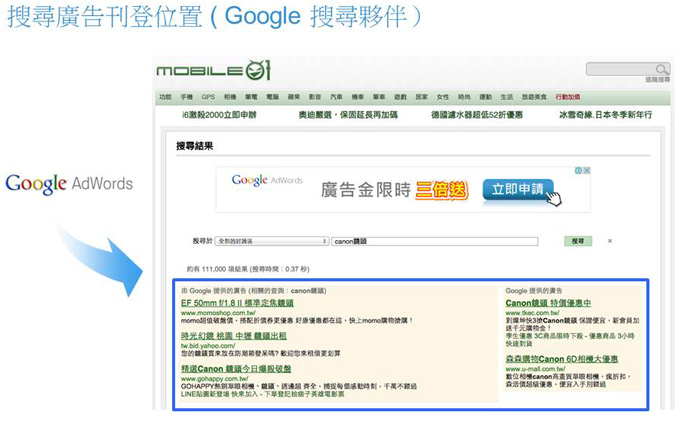
Task: Click the Mobile01 logo
Action: (x=213, y=70)
